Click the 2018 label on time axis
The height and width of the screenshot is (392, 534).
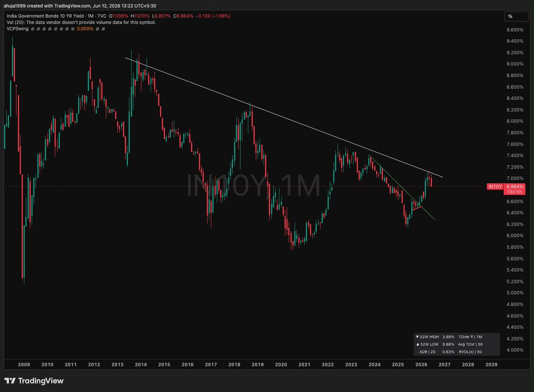coord(234,364)
